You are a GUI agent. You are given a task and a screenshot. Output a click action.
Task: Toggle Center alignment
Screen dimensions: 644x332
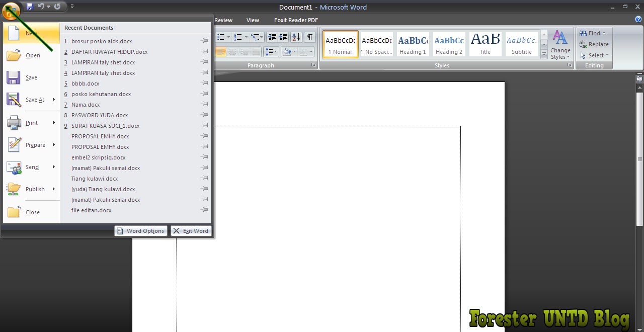tap(232, 52)
